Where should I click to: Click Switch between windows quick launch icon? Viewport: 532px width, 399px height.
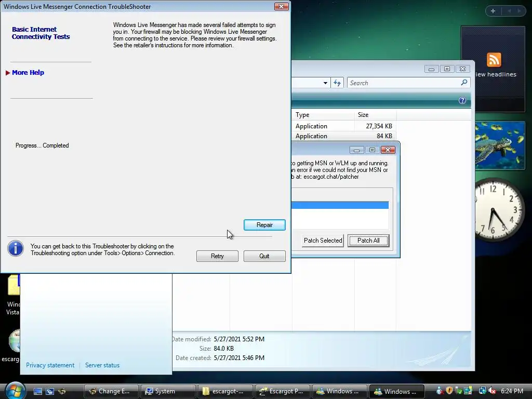point(50,391)
